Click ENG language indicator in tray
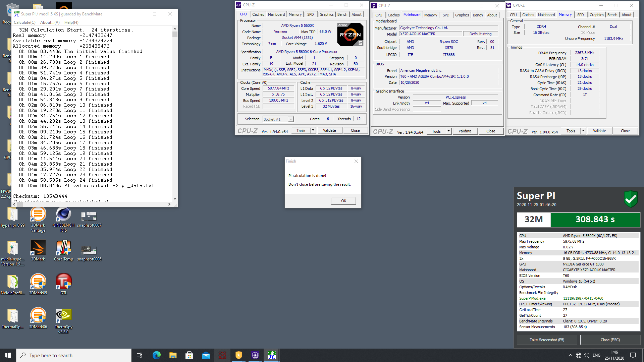The height and width of the screenshot is (362, 644). click(x=596, y=355)
